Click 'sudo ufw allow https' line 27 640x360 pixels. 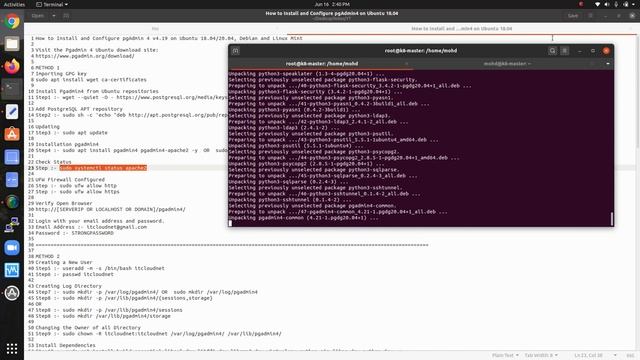pyautogui.click(x=78, y=191)
